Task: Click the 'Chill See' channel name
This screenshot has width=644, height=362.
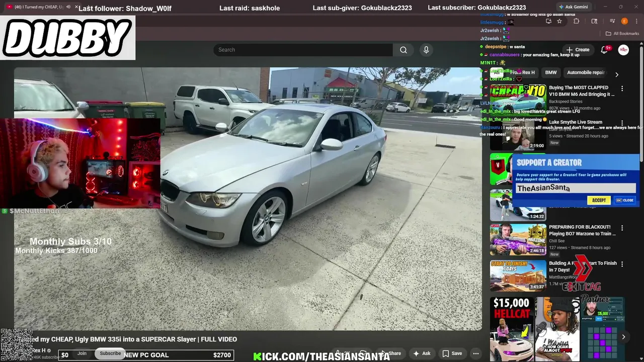Action: 556,241
